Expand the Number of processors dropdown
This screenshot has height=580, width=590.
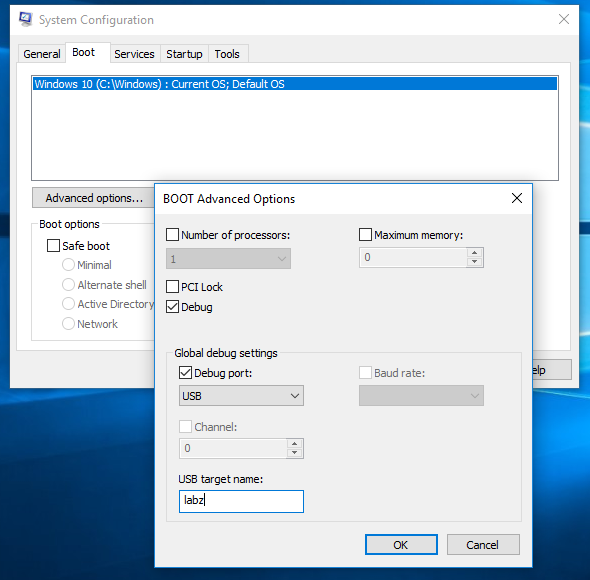[228, 259]
